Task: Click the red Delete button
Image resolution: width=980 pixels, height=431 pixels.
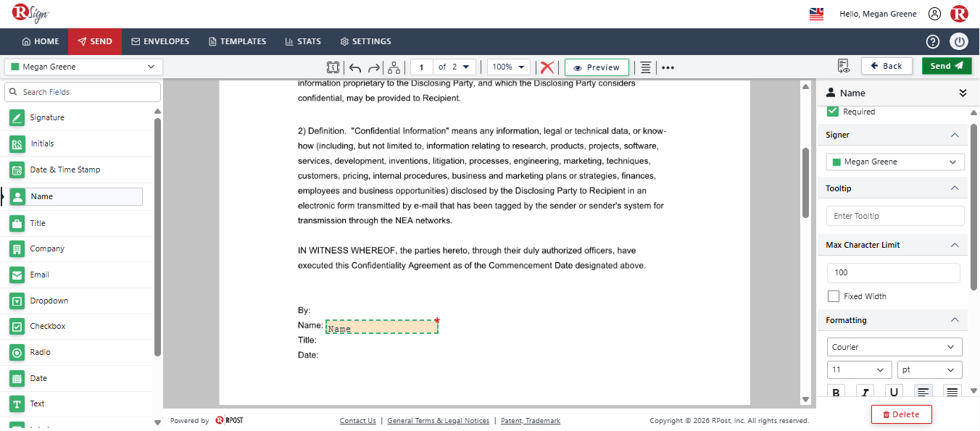Action: [x=901, y=414]
